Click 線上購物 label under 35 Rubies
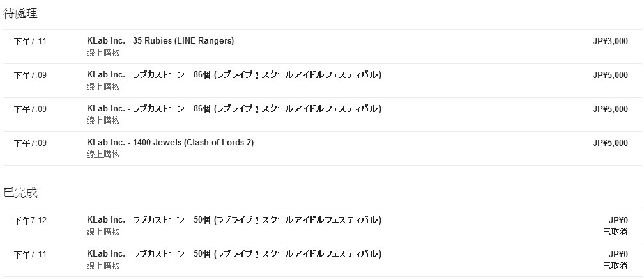 coord(103,52)
